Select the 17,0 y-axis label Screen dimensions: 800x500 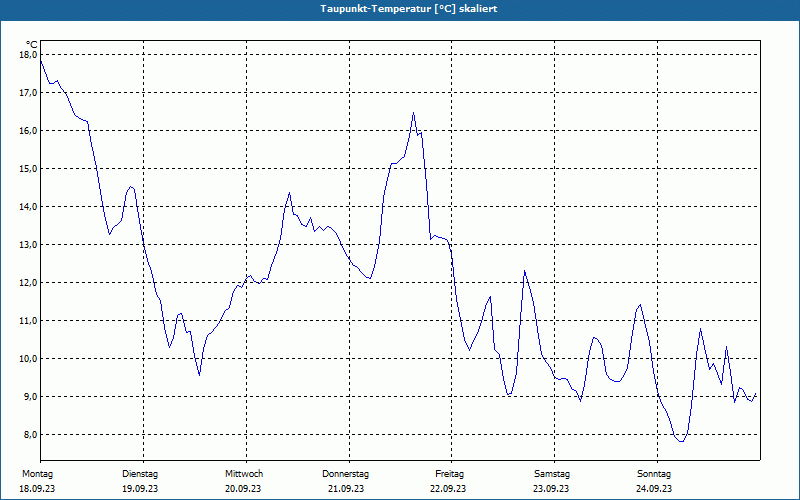coord(29,93)
